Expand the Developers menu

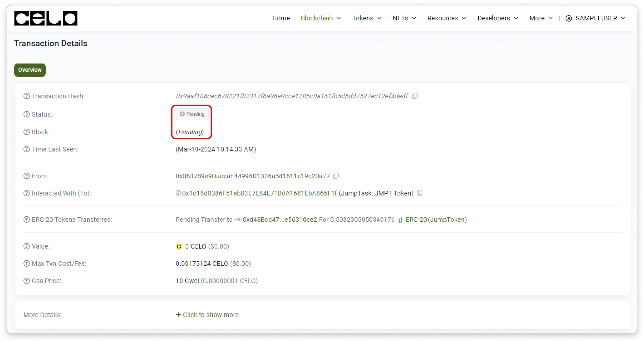point(498,18)
